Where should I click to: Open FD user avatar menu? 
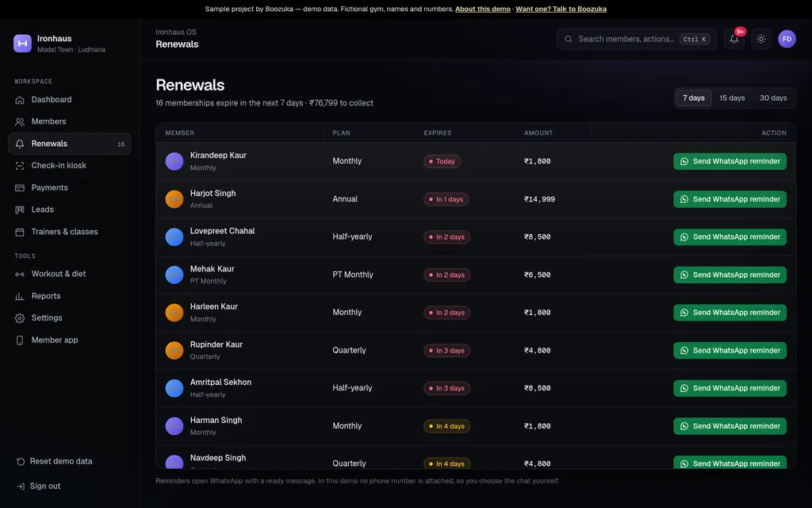click(787, 39)
